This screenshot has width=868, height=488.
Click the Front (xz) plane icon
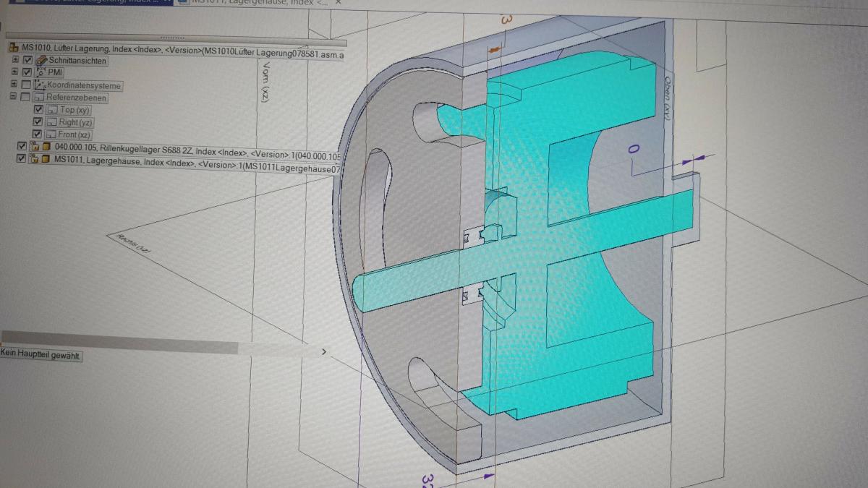[51, 134]
